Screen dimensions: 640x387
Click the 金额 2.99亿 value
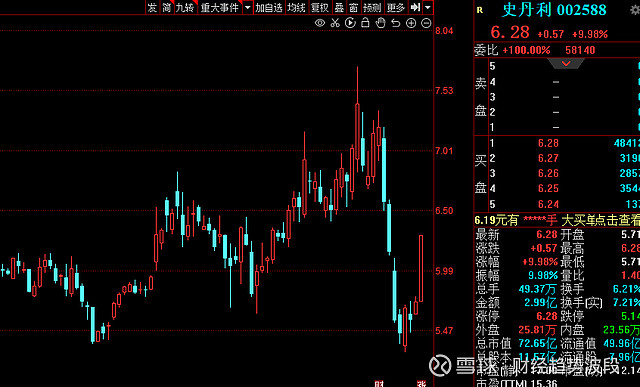pyautogui.click(x=541, y=302)
